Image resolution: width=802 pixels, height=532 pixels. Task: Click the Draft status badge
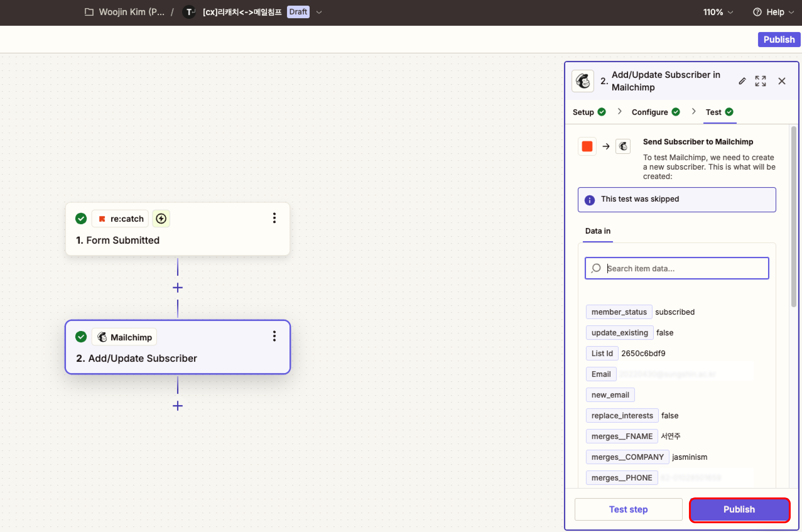point(298,12)
